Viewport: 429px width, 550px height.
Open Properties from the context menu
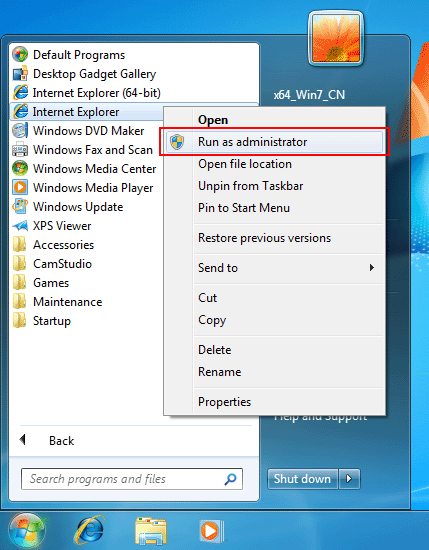224,402
